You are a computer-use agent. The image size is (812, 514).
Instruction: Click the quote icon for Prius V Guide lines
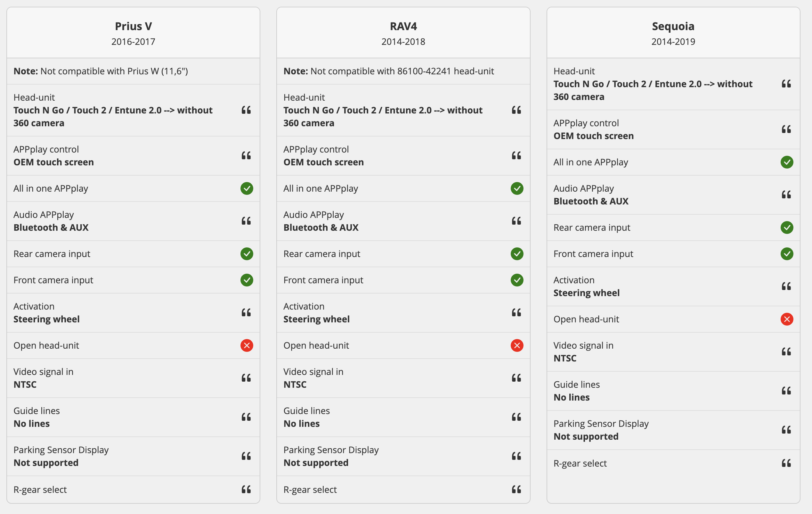tap(246, 417)
